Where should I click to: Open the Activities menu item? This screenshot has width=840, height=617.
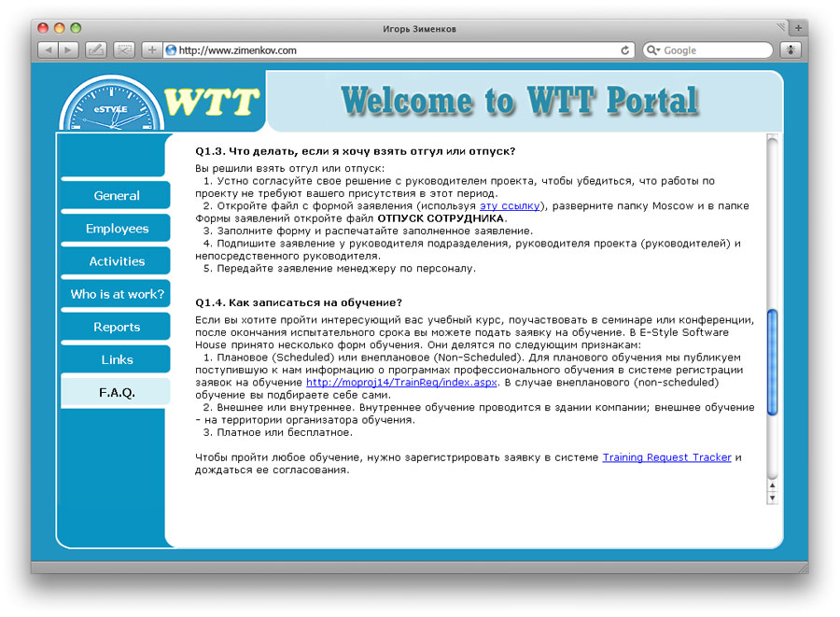tap(117, 260)
